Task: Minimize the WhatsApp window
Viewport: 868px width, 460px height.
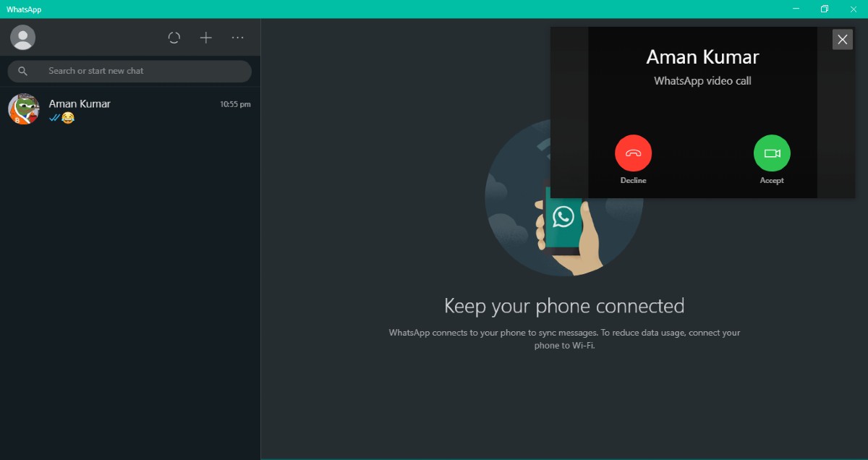Action: tap(796, 9)
